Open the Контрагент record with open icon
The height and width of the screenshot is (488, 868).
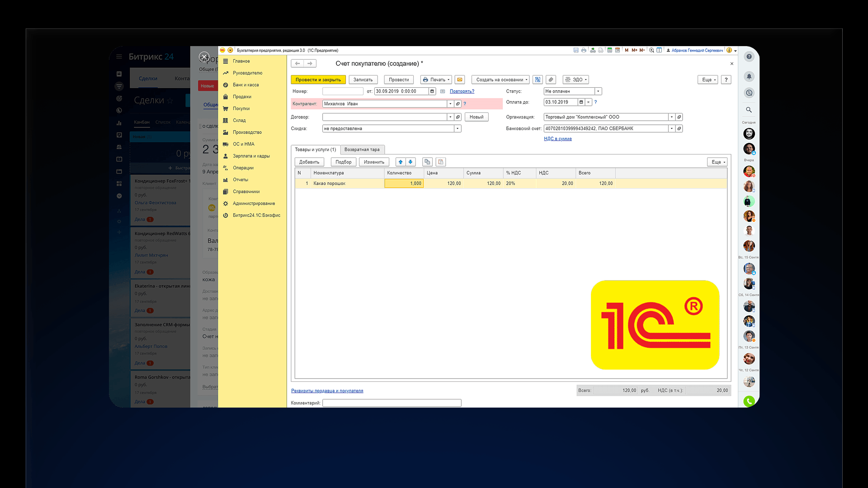coord(458,104)
